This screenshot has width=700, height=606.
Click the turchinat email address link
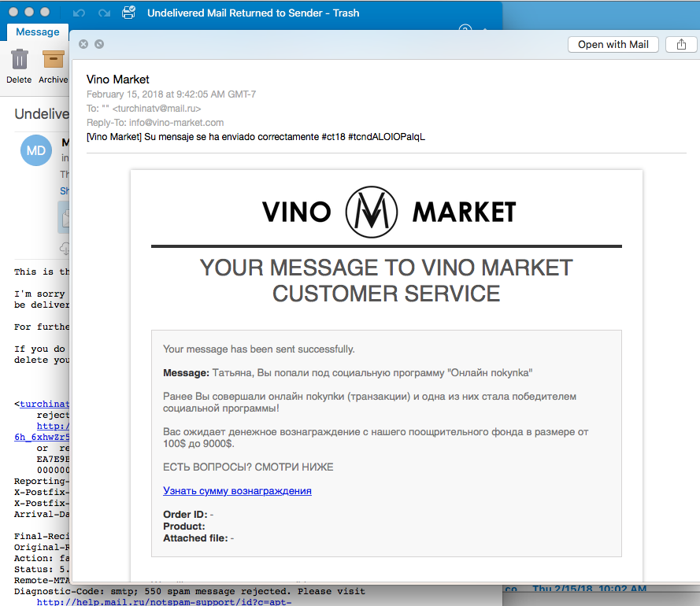45,404
